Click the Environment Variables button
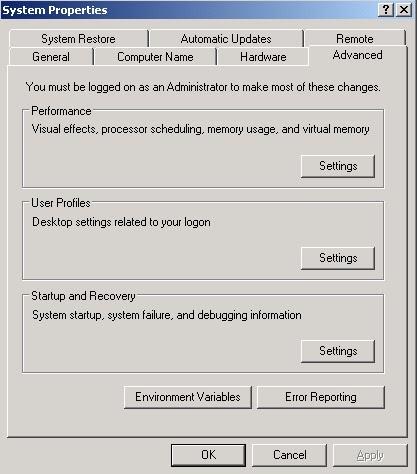This screenshot has width=417, height=474. (188, 397)
